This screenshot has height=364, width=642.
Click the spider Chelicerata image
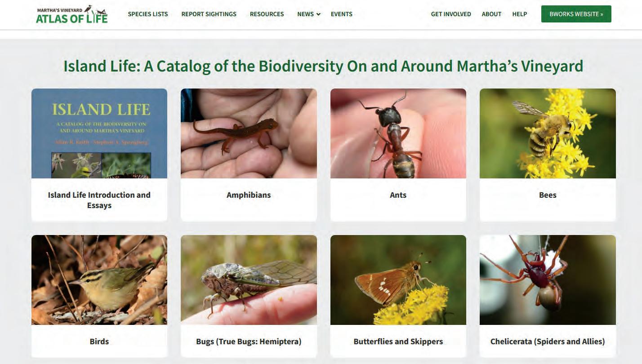tap(548, 280)
